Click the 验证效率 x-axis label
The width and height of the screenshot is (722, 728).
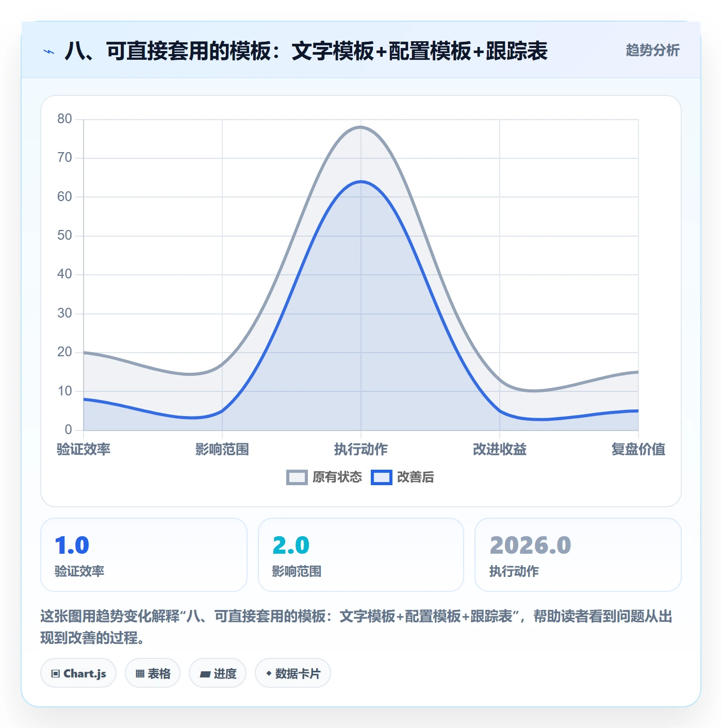click(x=84, y=449)
